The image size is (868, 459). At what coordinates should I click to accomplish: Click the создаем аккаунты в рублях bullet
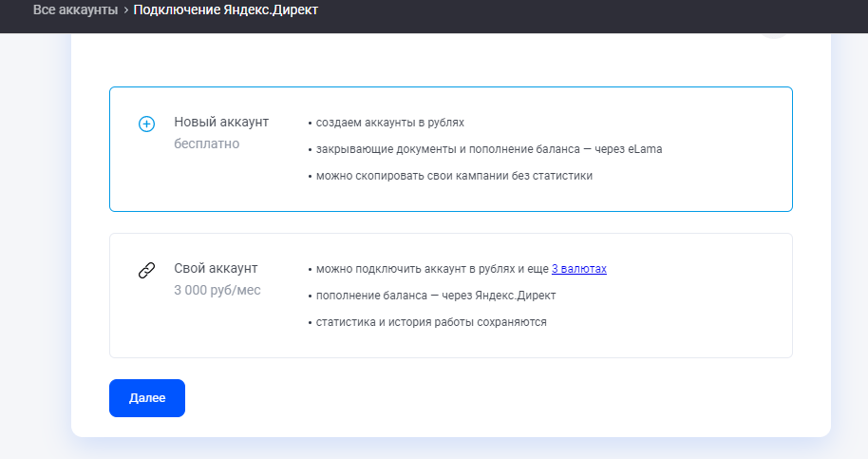[389, 123]
